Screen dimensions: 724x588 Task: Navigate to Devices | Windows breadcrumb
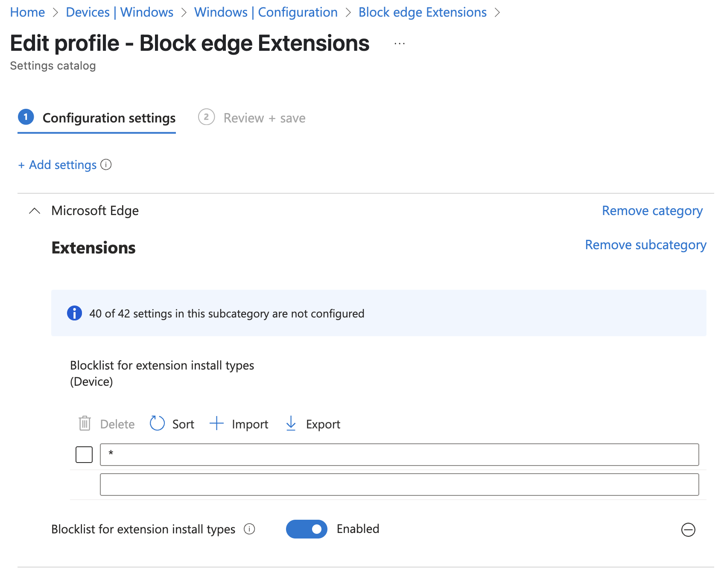(120, 12)
